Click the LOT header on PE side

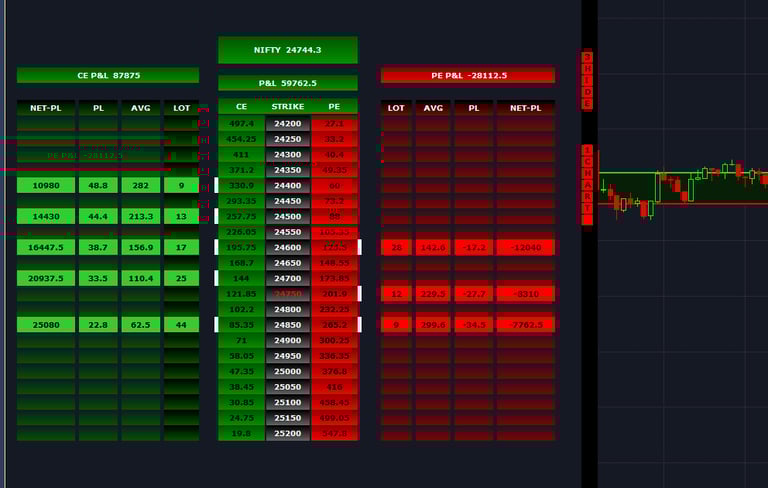(x=396, y=108)
